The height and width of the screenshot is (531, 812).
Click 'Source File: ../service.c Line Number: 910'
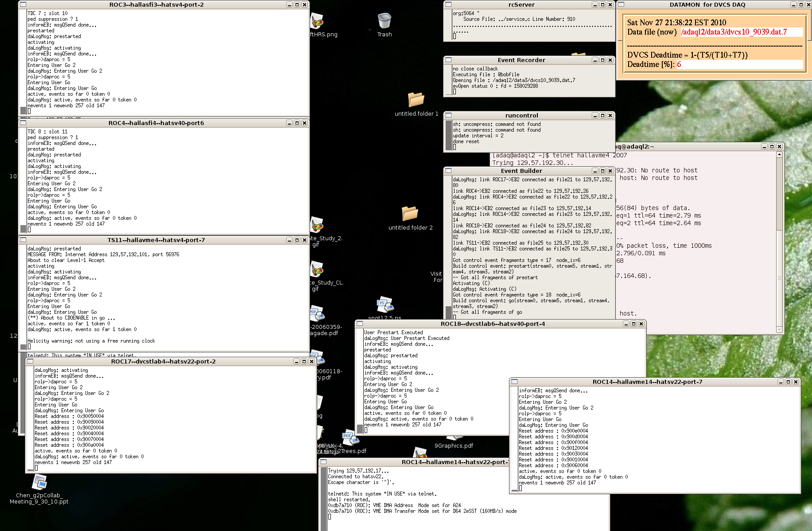pos(519,19)
